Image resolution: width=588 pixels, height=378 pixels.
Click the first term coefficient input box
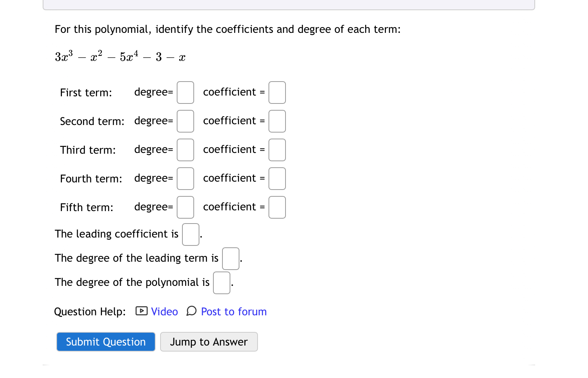[x=277, y=92]
